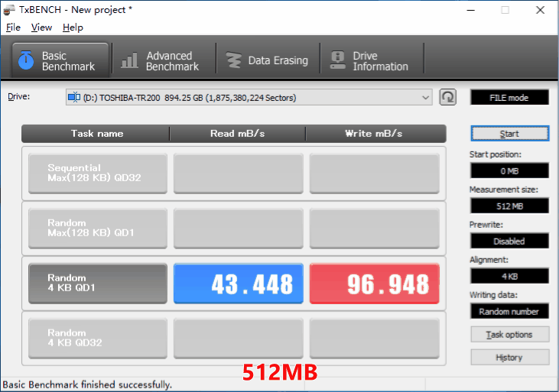Toggle the Random Max(128 KB) QD1 task
This screenshot has width=559, height=392.
coord(98,228)
